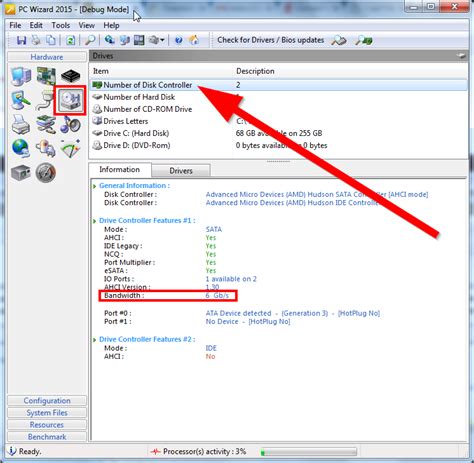
Task: Click the Bandwidth 6 Gb/s value
Action: tap(217, 296)
